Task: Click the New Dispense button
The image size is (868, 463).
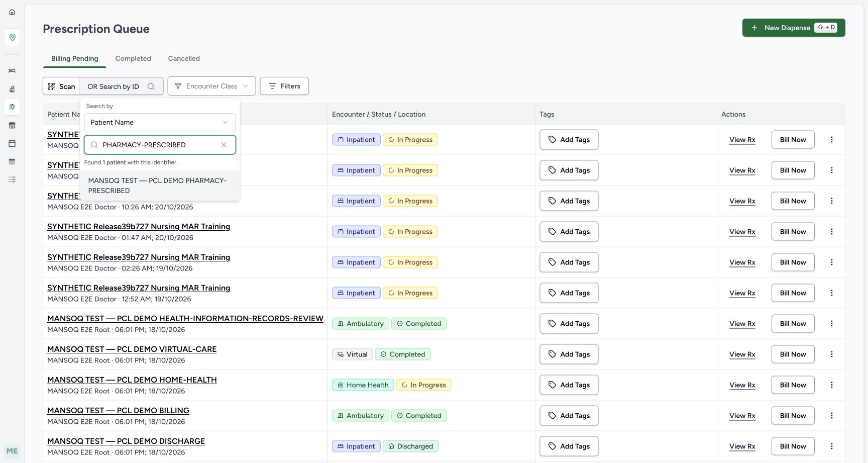Action: (794, 28)
